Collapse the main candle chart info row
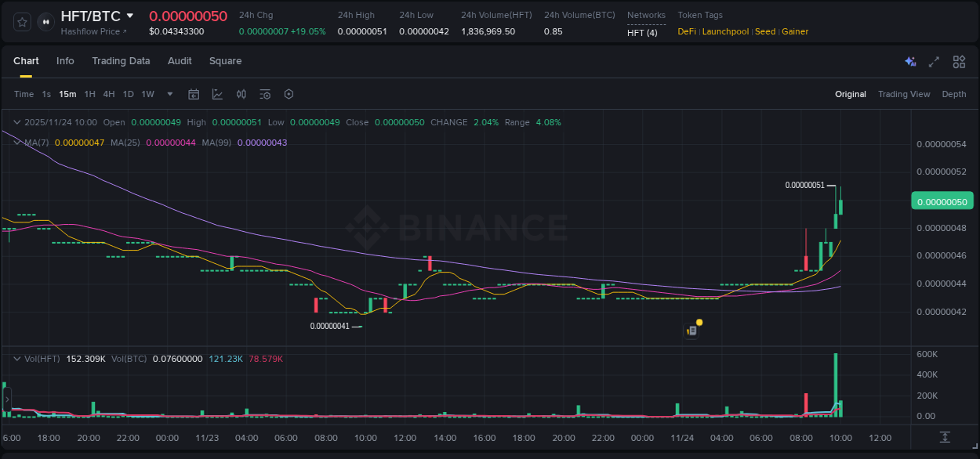Image resolution: width=980 pixels, height=459 pixels. [x=16, y=122]
